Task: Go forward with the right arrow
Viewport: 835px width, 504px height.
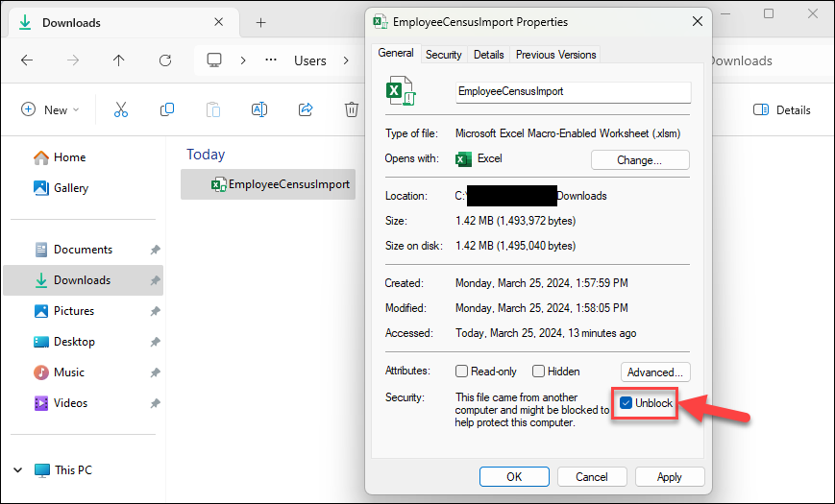Action: pos(73,60)
